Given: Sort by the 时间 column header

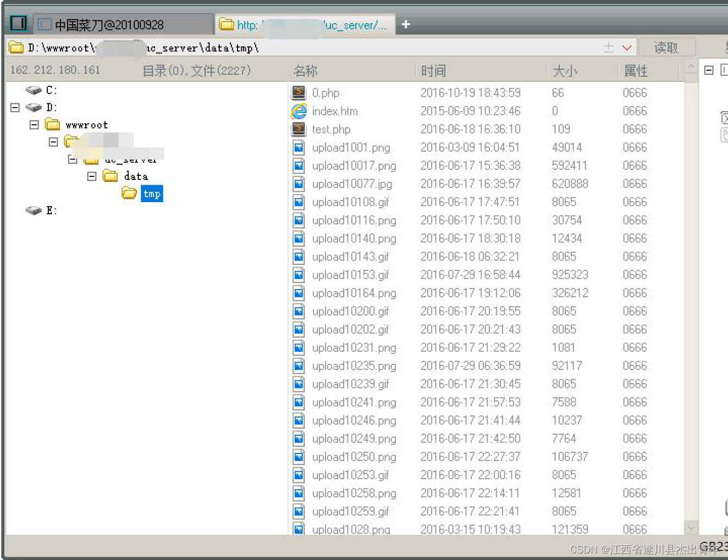Looking at the screenshot, I should (x=433, y=71).
